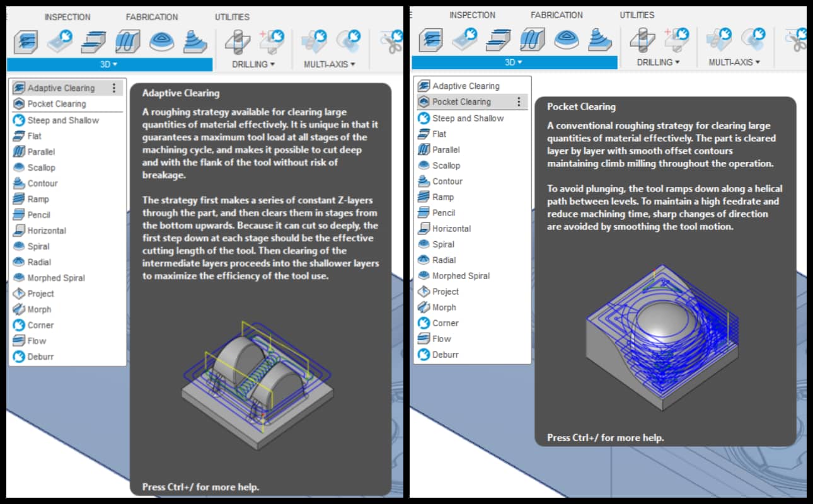
Task: Click the red-plus hole recognition icon, left screenshot
Action: pos(271,42)
